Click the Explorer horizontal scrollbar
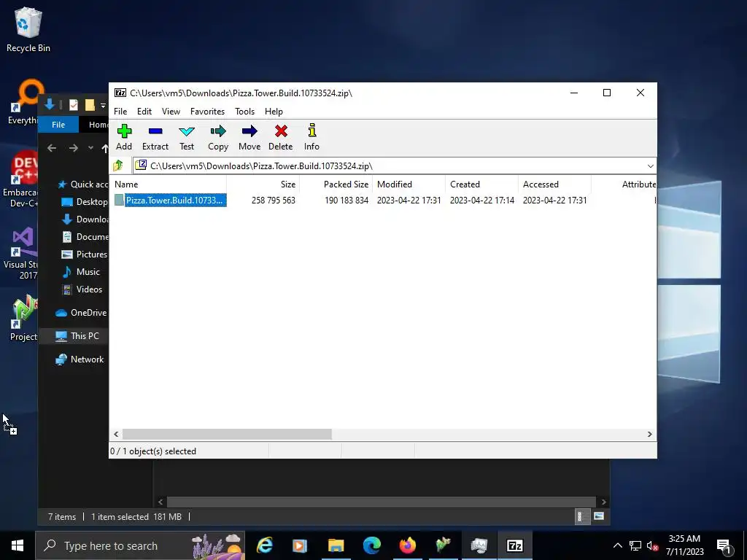 (x=381, y=502)
